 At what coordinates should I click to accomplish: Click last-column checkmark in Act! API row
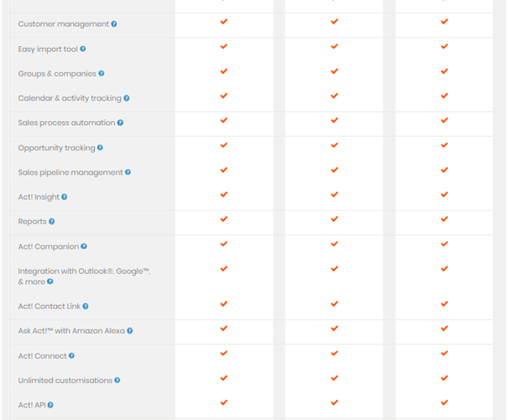tap(444, 402)
